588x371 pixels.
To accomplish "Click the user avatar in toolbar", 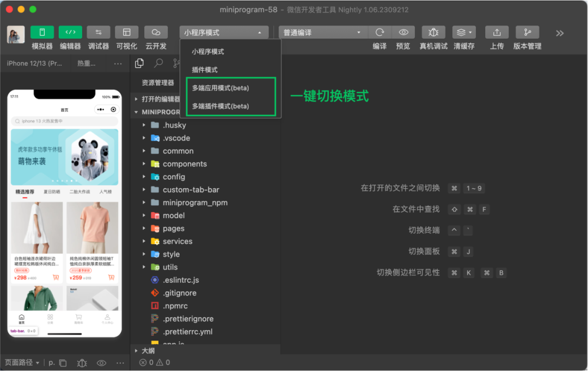I will point(16,34).
